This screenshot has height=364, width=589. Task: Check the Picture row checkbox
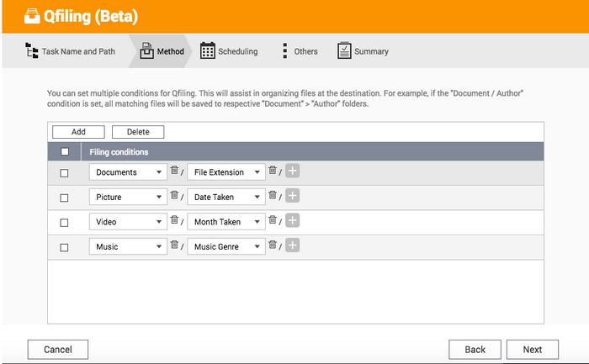click(64, 198)
